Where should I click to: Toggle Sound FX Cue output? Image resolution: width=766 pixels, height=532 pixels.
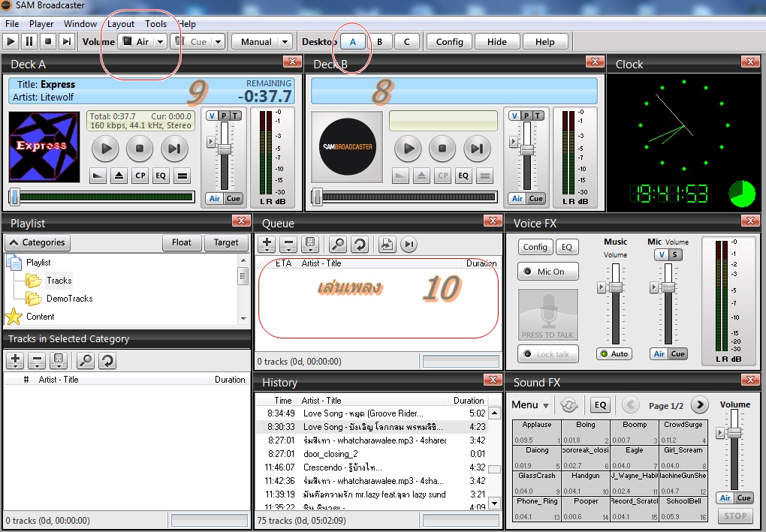744,497
